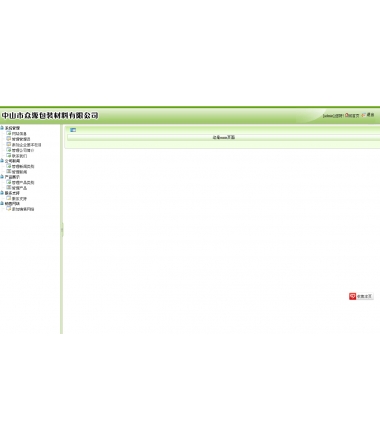This screenshot has width=380, height=441.
Task: Go to 网站首页 link in header
Action: click(354, 115)
